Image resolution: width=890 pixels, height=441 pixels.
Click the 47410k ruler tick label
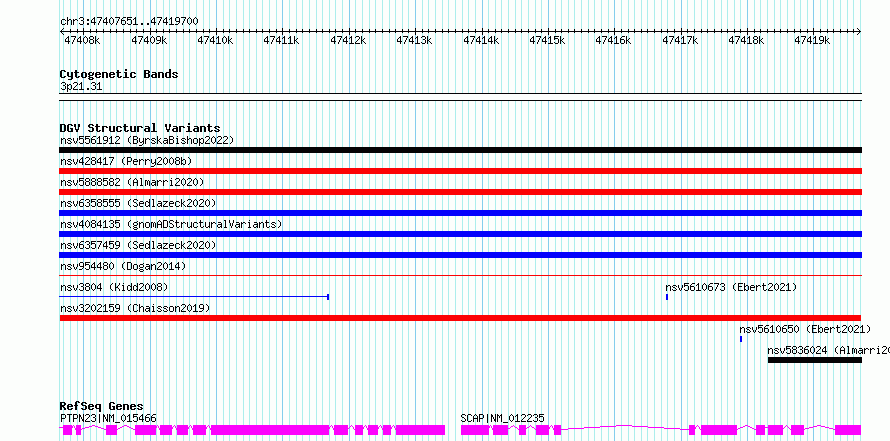point(216,40)
